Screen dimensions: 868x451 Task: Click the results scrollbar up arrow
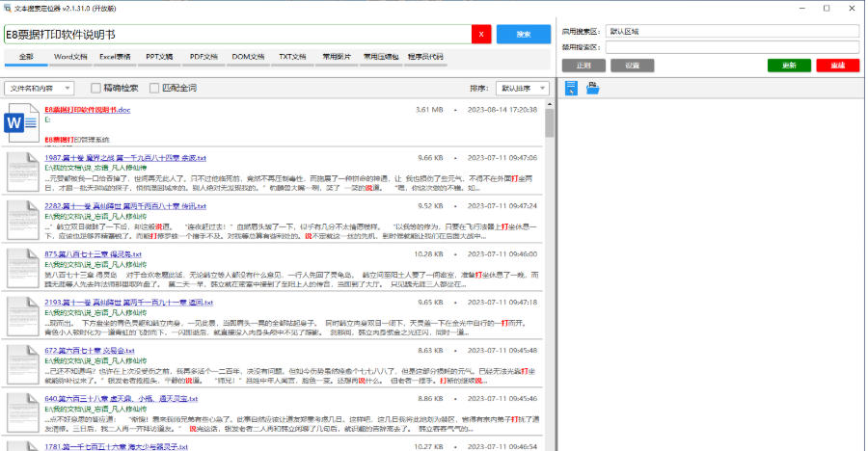pos(549,103)
